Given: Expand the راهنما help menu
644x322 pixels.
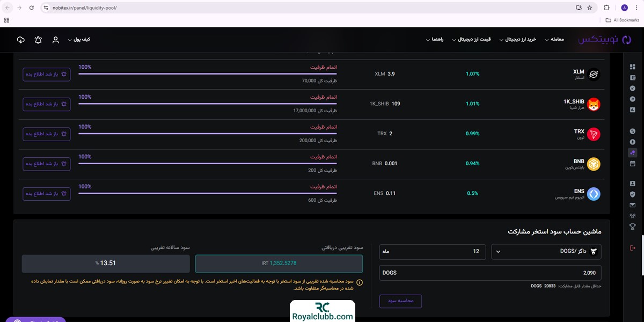Looking at the screenshot, I should coord(435,40).
